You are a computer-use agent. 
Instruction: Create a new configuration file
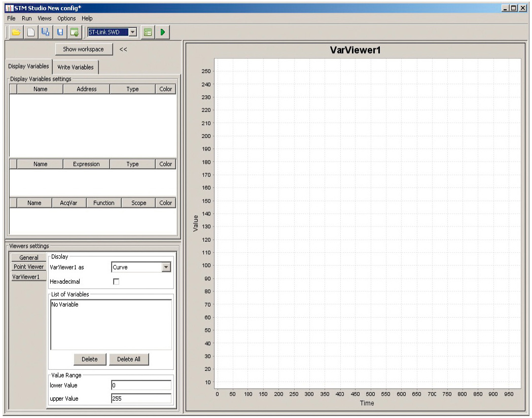[31, 32]
